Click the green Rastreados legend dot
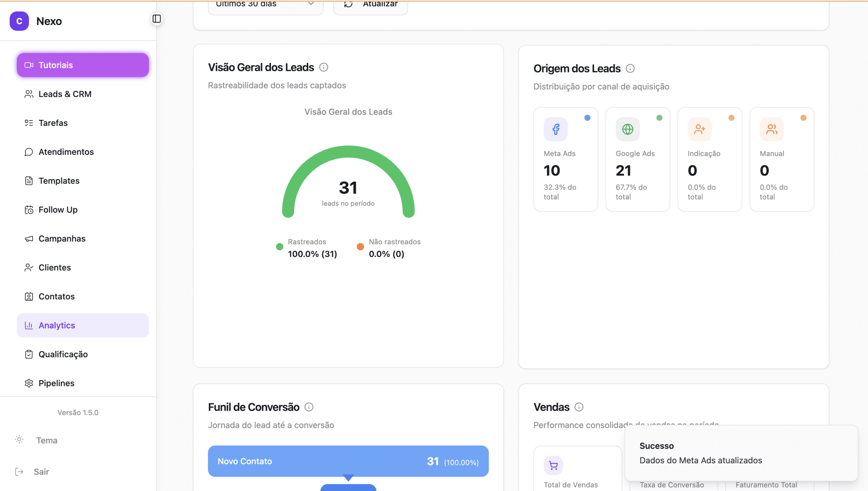Screen dimensions: 868x491 click(x=279, y=247)
